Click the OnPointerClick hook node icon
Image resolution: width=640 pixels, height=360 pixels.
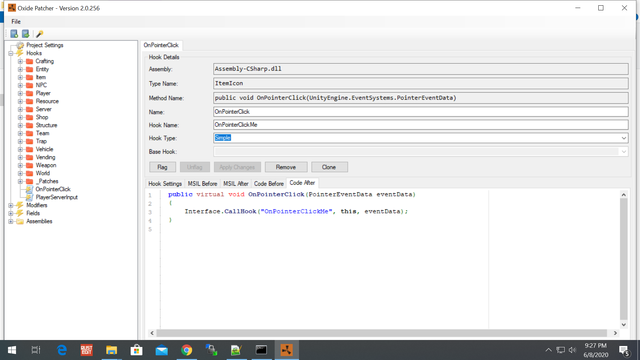(29, 189)
